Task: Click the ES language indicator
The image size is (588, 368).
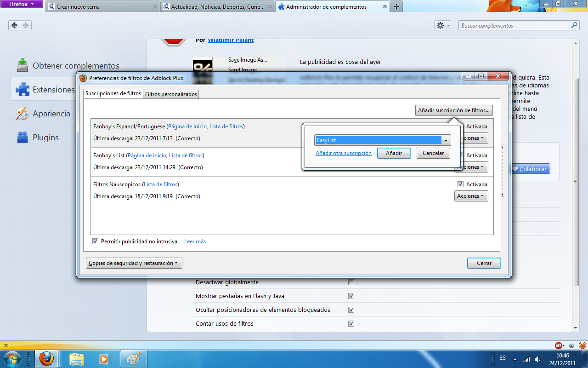Action: pos(503,358)
